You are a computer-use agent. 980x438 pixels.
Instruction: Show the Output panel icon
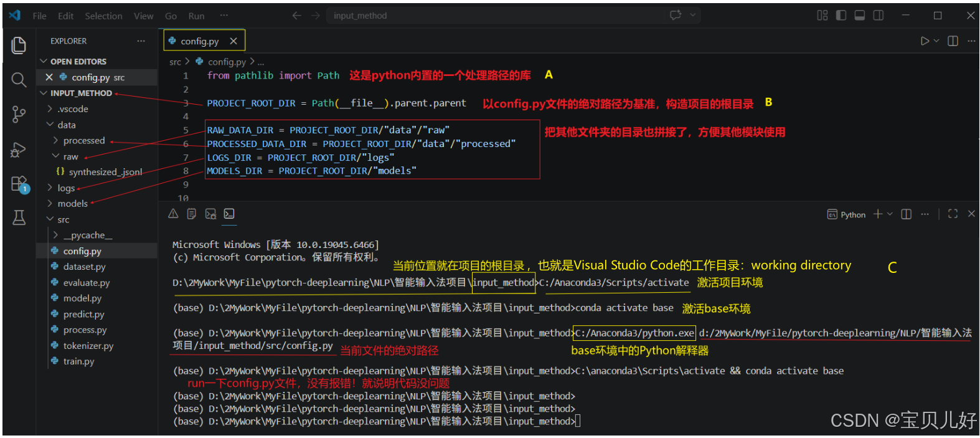pyautogui.click(x=192, y=214)
